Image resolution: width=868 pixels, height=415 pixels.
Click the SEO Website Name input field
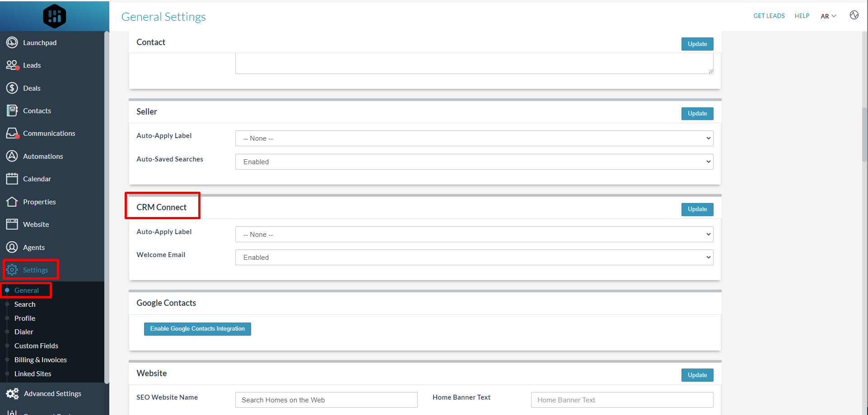click(326, 400)
